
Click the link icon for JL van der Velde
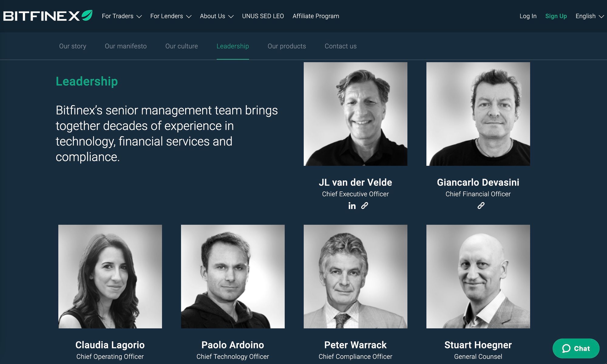pos(364,206)
